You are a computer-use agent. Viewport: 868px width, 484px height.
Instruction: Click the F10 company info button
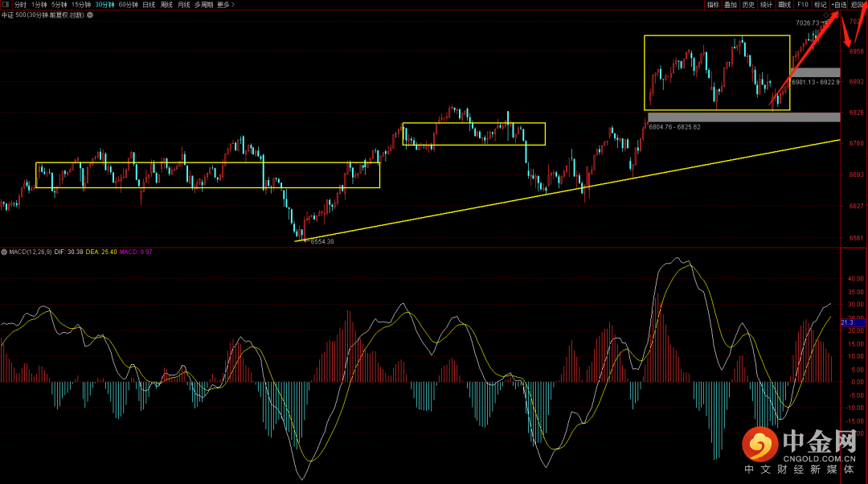coord(802,5)
